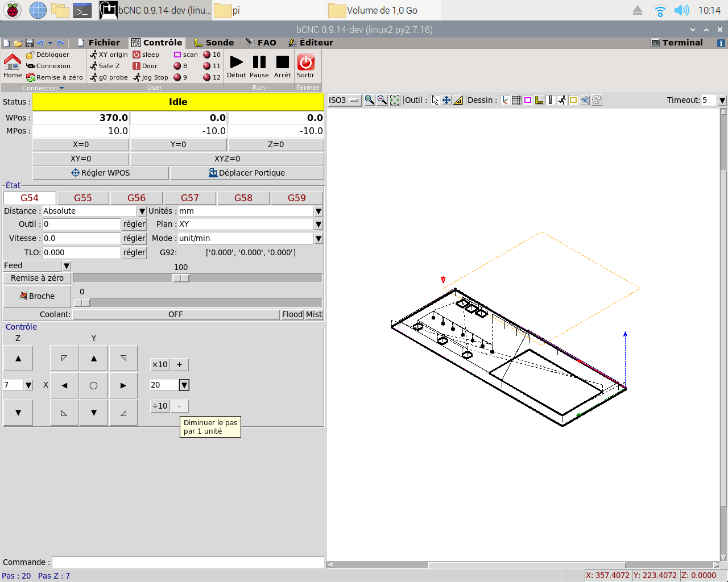Screen dimensions: 728x582
Task: Click the redo arrow icon
Action: (60, 43)
